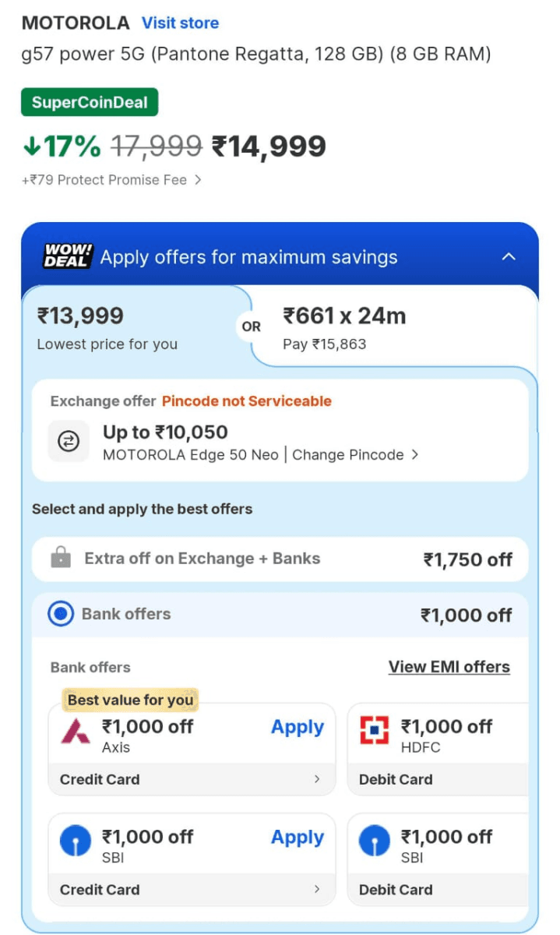Open the Visit store link

coord(180,23)
